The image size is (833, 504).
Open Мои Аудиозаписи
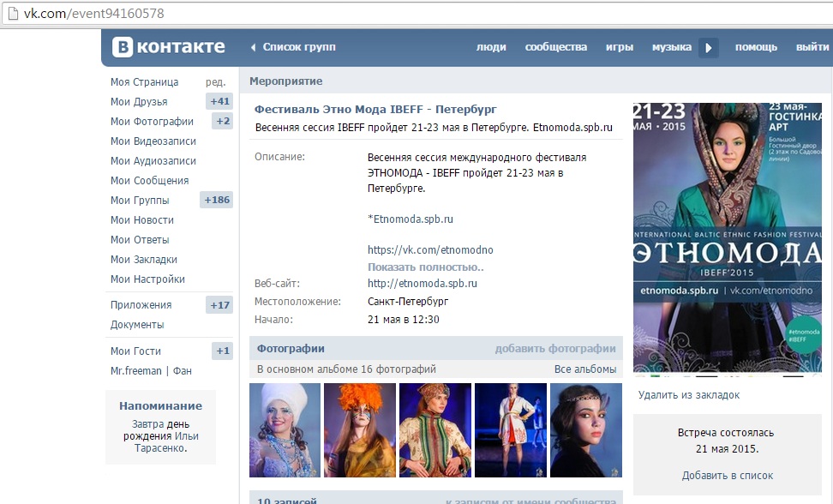[153, 160]
